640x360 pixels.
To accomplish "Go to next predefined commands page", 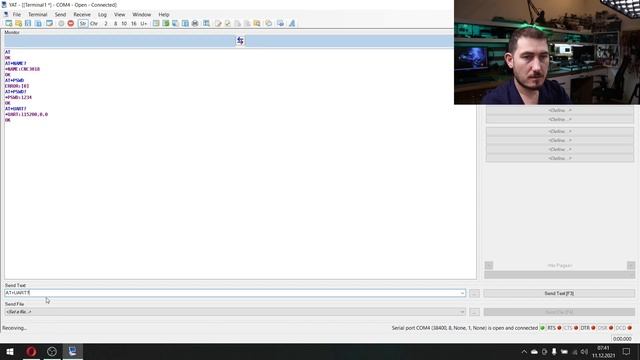I will click(x=631, y=265).
